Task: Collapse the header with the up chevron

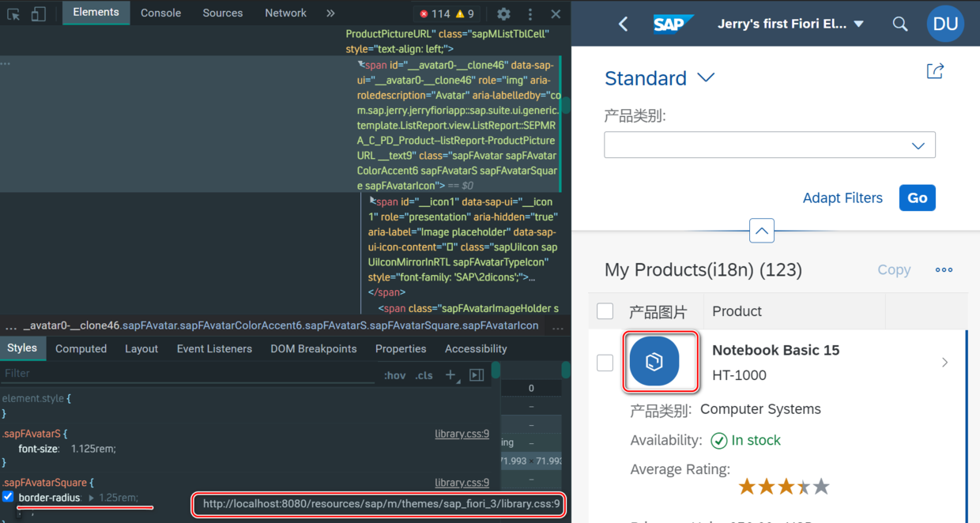Action: coord(761,231)
